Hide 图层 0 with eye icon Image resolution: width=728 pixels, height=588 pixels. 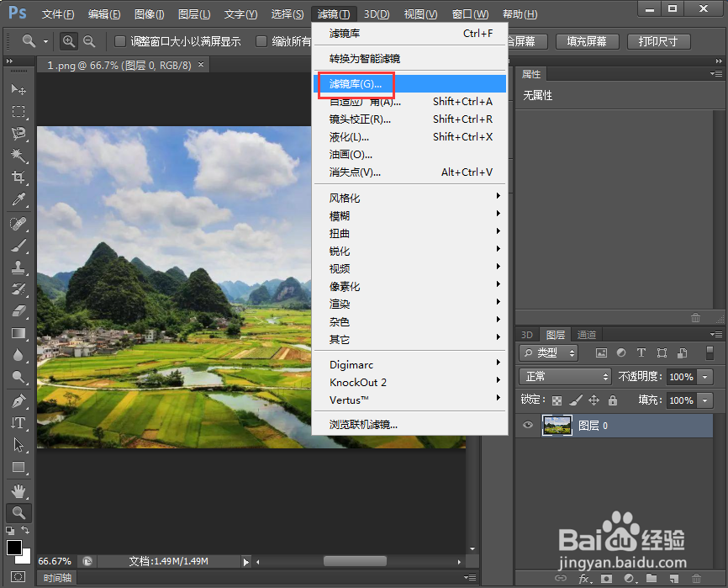[528, 425]
